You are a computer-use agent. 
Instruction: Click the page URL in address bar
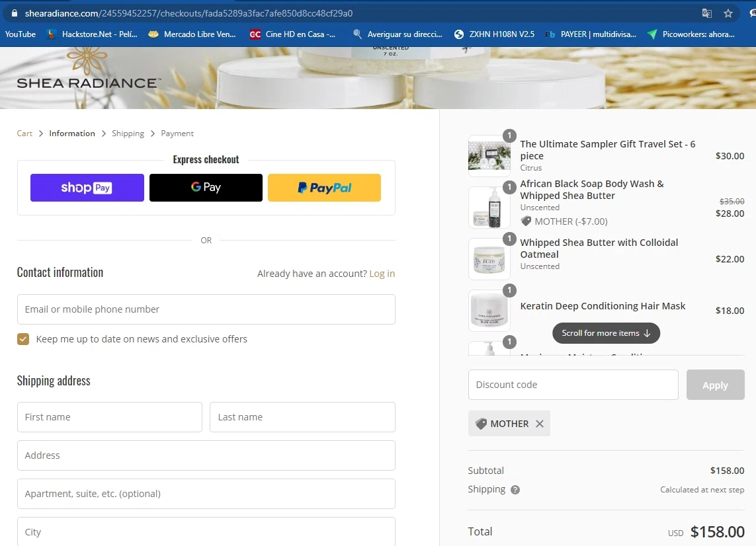point(189,13)
